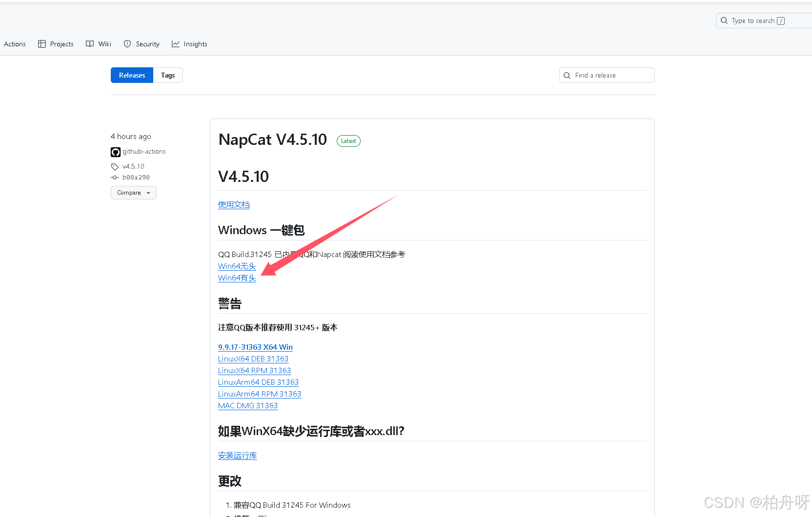Open the Actions tab

click(15, 44)
